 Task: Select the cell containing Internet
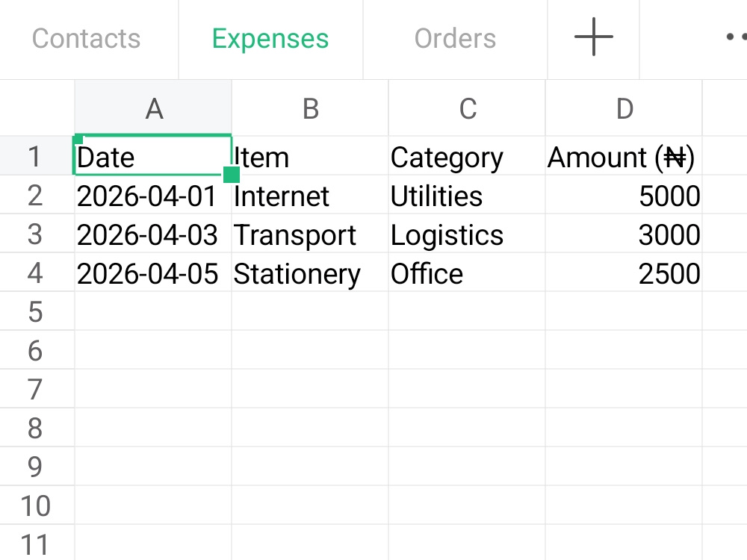(310, 195)
